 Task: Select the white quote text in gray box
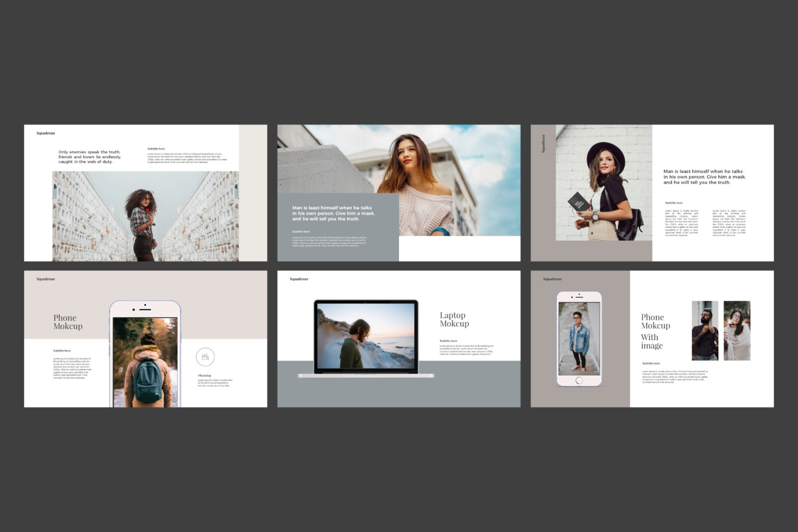tap(333, 213)
